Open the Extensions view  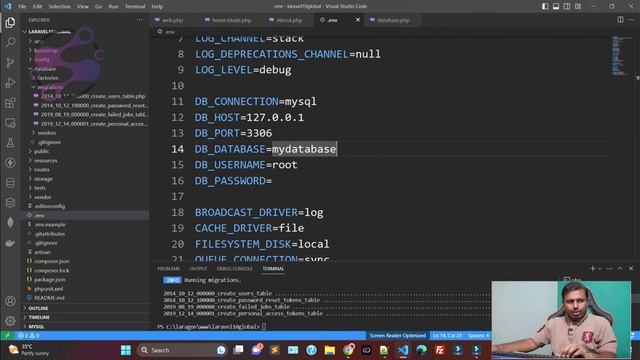click(x=10, y=103)
